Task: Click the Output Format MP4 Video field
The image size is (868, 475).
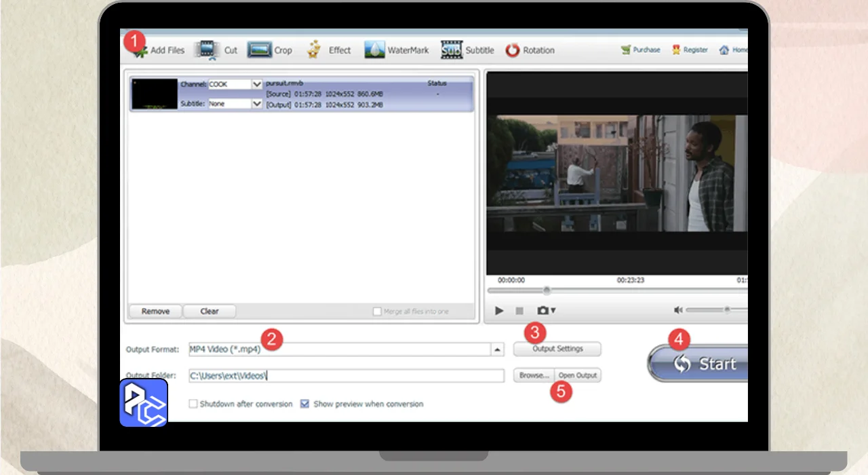Action: click(339, 349)
